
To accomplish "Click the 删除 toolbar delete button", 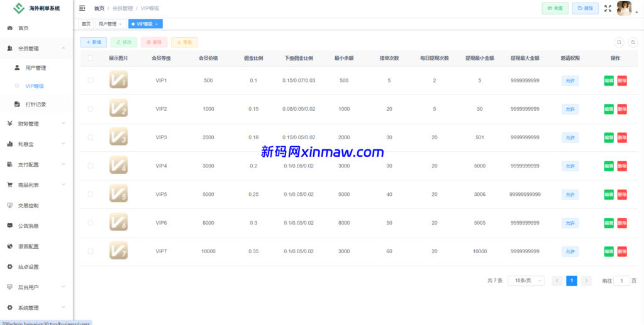I will click(154, 42).
